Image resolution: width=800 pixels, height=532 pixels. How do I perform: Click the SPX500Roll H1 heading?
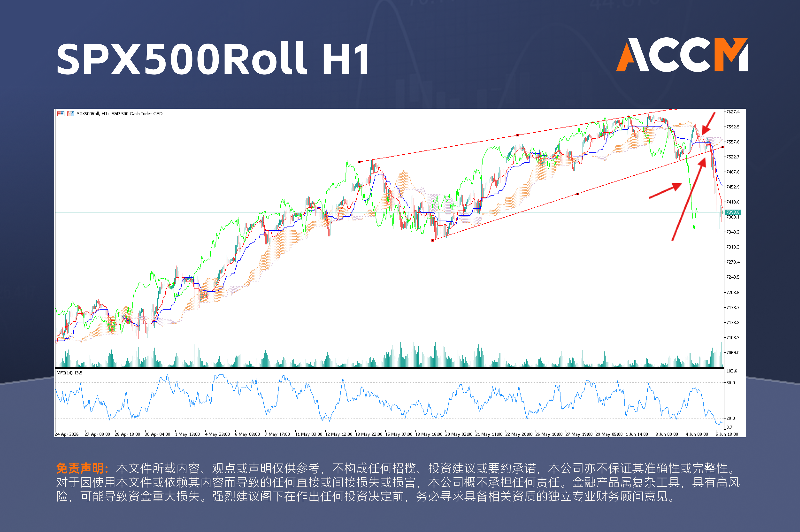213,58
